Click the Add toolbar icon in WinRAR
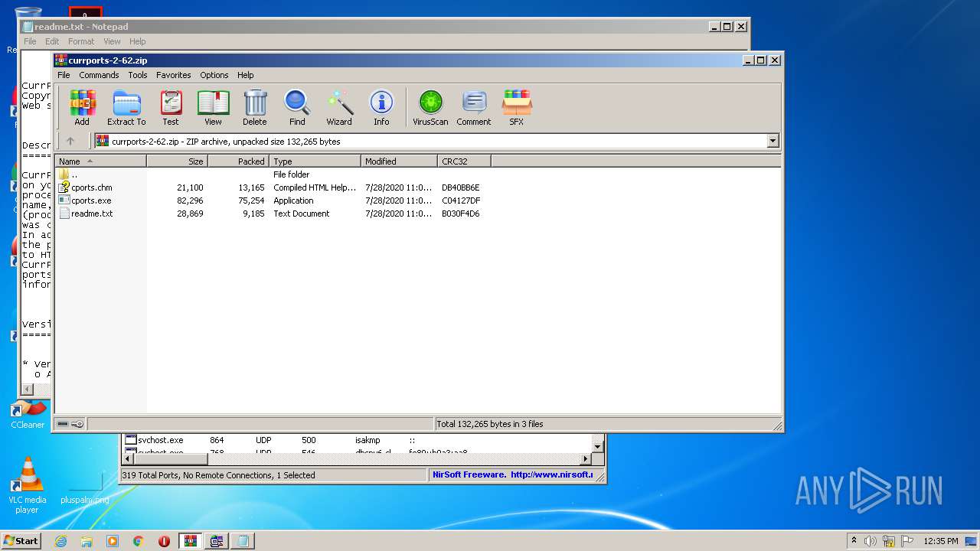The width and height of the screenshot is (980, 551). click(x=82, y=107)
